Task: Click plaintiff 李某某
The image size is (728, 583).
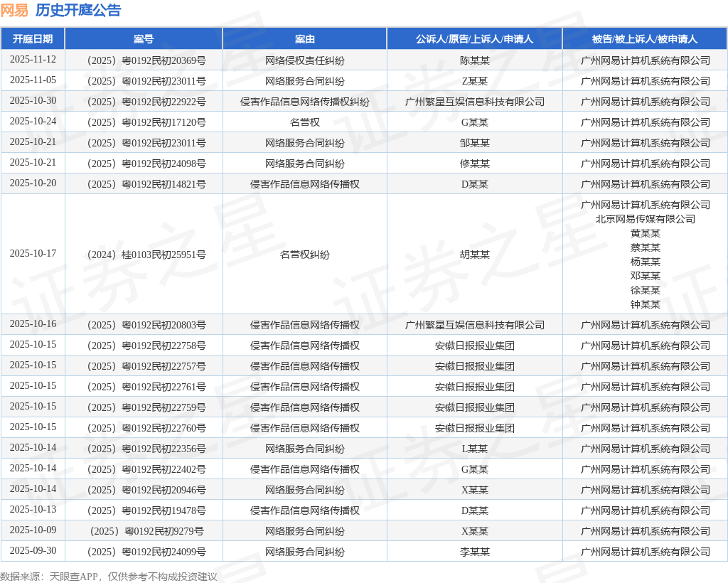Action: [474, 552]
